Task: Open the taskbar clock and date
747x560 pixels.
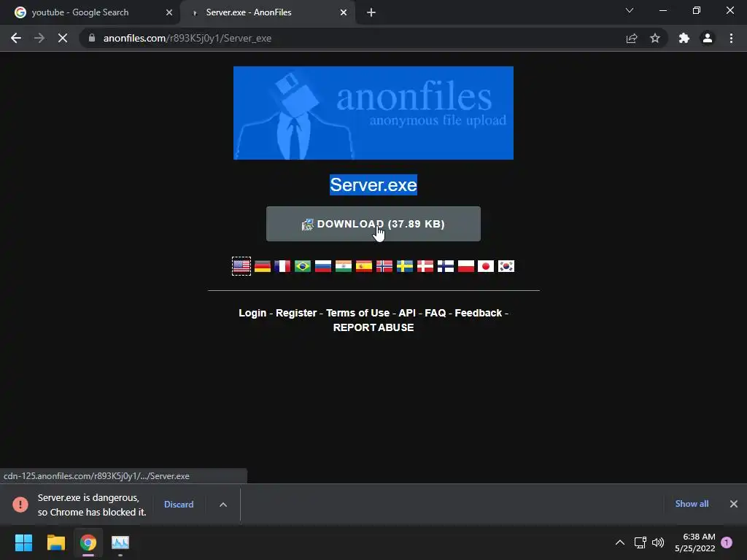Action: coord(695,542)
